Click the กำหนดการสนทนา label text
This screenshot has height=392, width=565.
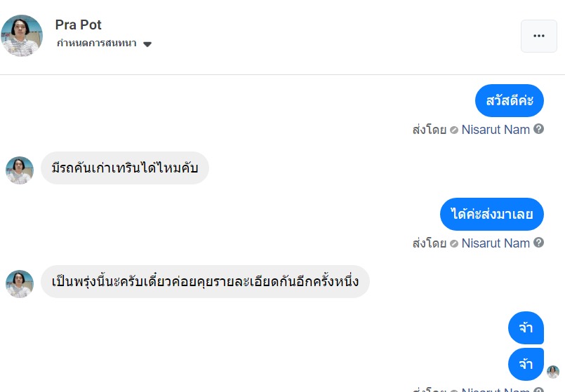click(x=98, y=43)
